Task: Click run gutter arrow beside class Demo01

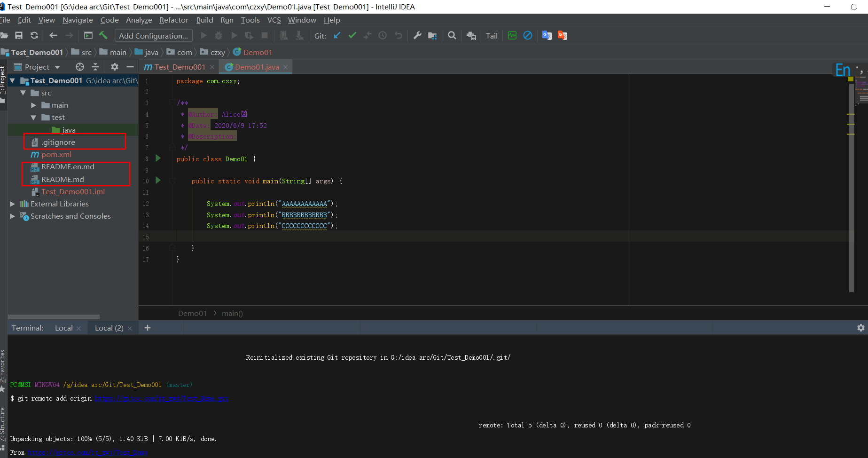Action: (158, 158)
